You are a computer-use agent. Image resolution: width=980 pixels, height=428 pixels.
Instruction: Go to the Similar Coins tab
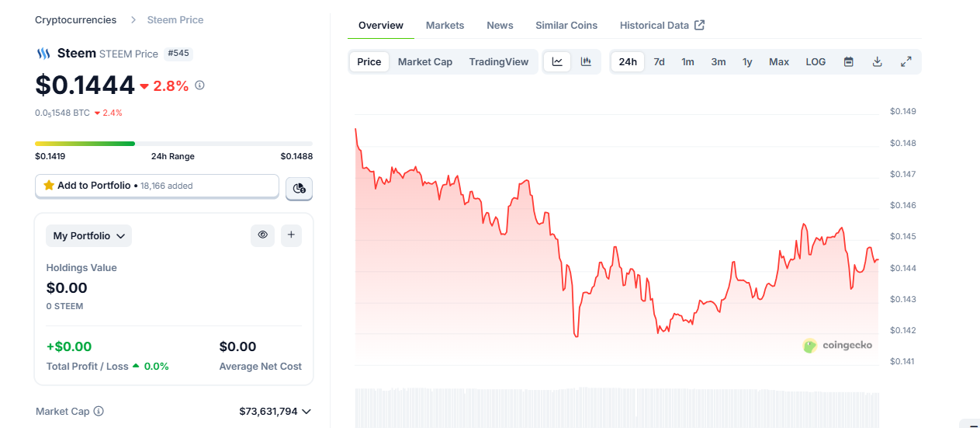566,26
